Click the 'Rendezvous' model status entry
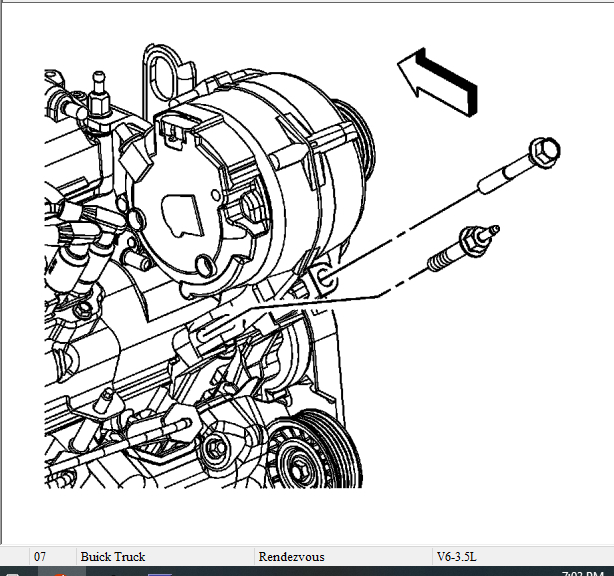Viewport: 614px width, 576px height. click(x=343, y=556)
